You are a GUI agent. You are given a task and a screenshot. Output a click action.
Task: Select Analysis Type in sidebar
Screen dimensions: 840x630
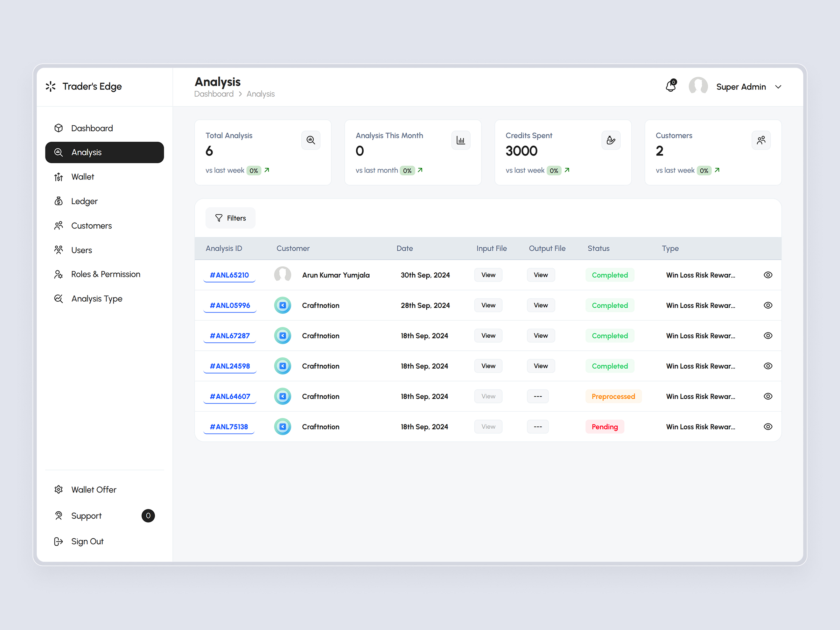pos(97,299)
